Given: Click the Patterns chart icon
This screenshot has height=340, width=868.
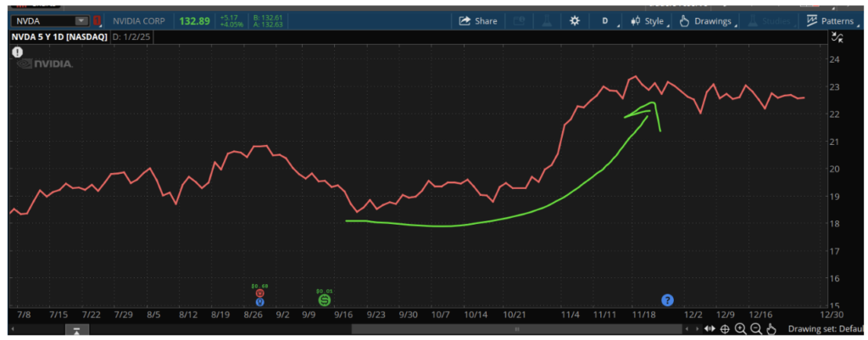Looking at the screenshot, I should click(x=812, y=21).
